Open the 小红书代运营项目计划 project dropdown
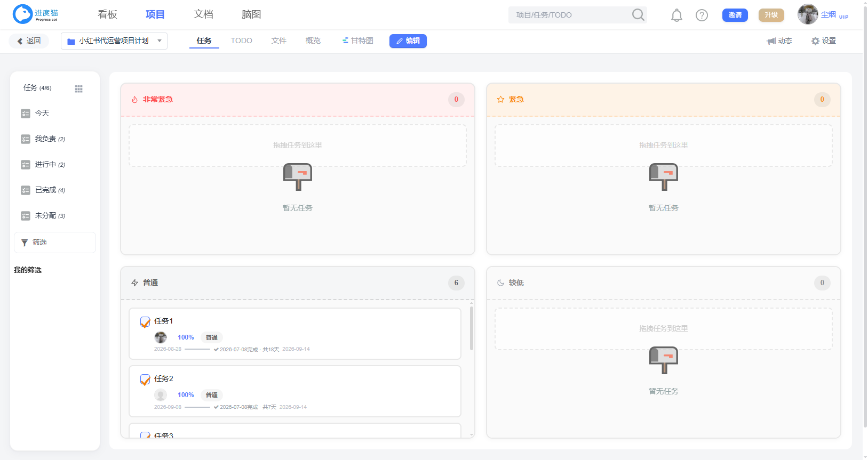 tap(114, 41)
